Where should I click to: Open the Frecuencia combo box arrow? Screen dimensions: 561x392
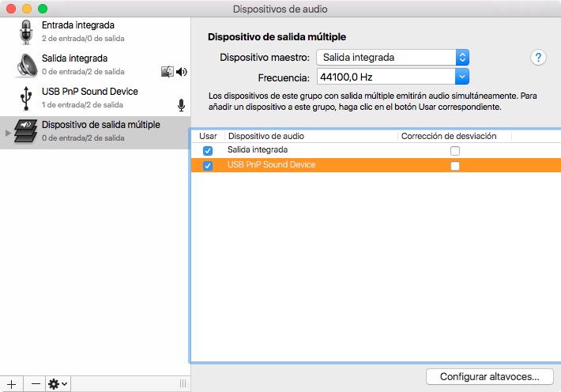[x=462, y=77]
